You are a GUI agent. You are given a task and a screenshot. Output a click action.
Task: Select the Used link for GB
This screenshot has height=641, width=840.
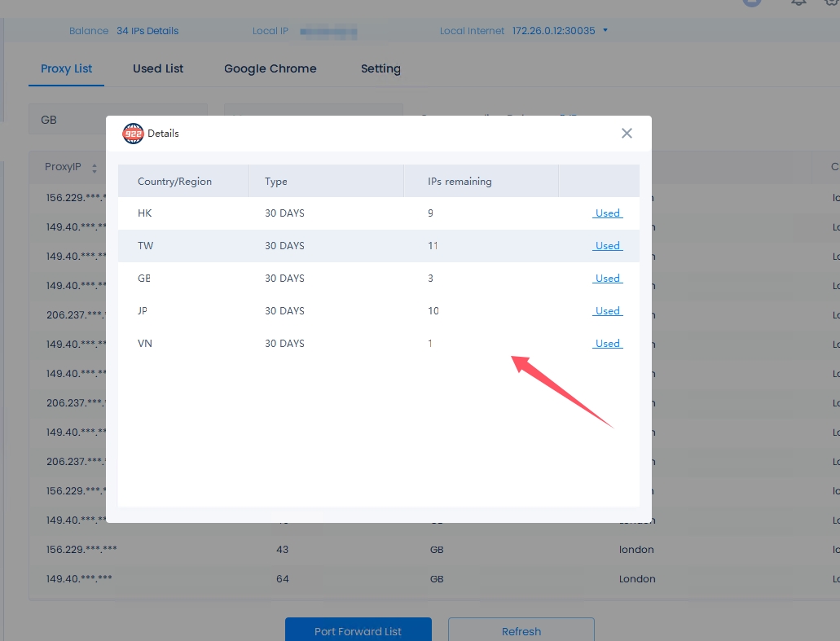click(x=607, y=279)
